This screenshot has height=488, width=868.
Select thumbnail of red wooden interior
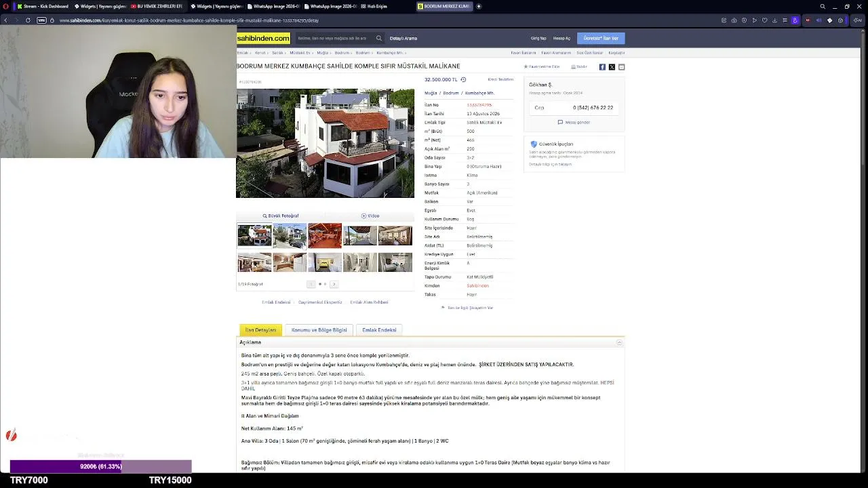tap(325, 235)
